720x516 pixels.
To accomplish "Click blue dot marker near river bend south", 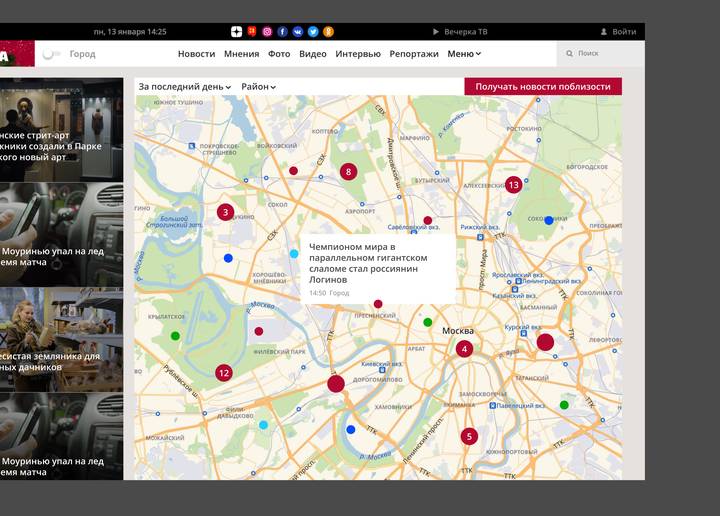I will 351,430.
